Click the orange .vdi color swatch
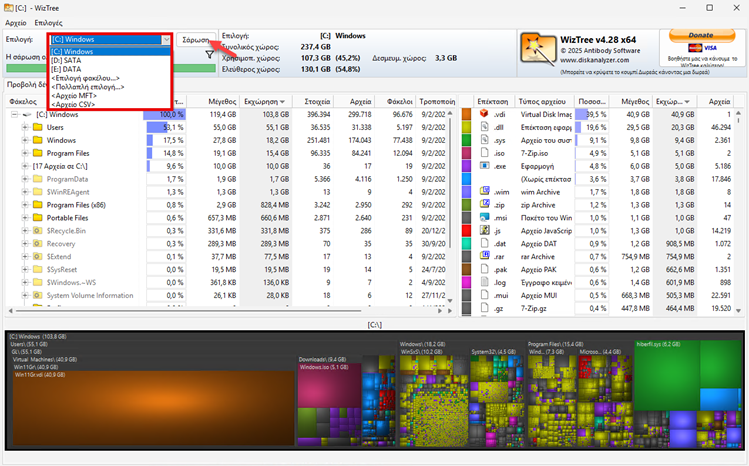 [468, 115]
